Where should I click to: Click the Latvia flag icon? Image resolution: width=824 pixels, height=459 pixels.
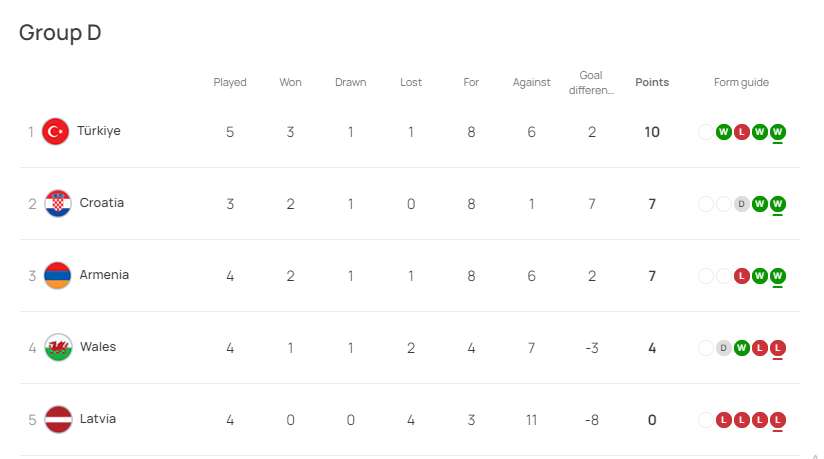pos(58,419)
